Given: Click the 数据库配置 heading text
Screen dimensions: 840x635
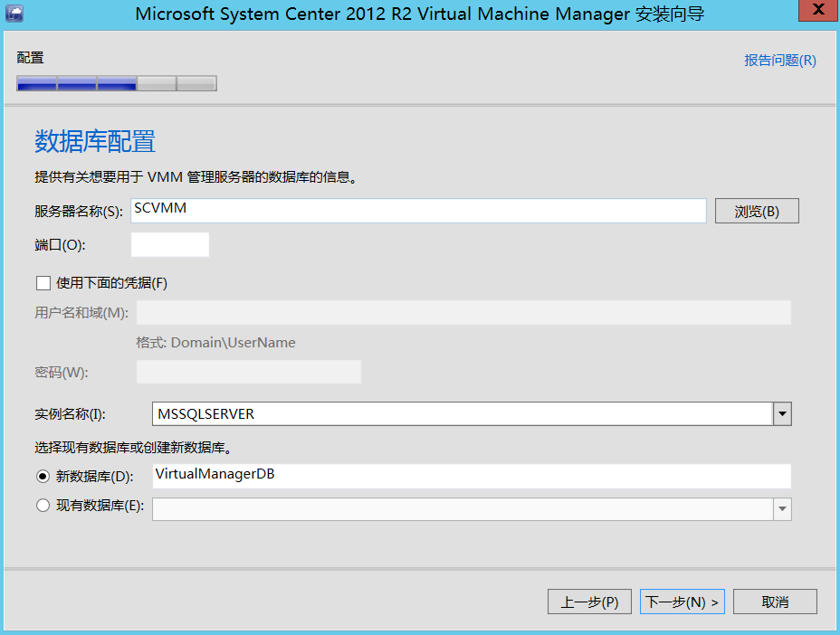Looking at the screenshot, I should pos(95,141).
